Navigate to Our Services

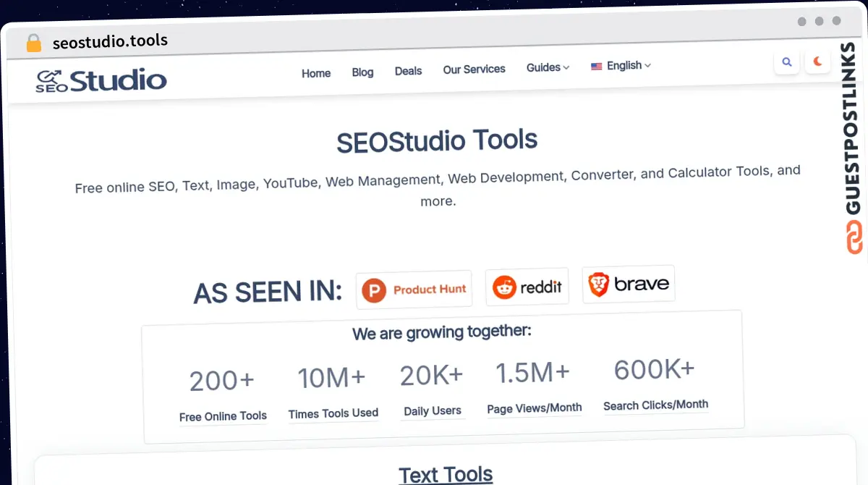click(x=474, y=69)
